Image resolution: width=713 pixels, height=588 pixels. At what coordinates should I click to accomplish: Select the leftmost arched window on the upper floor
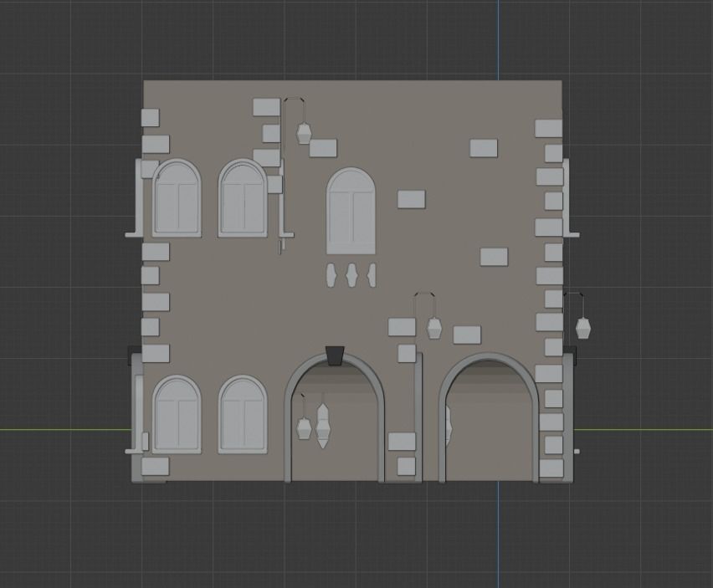(x=177, y=198)
